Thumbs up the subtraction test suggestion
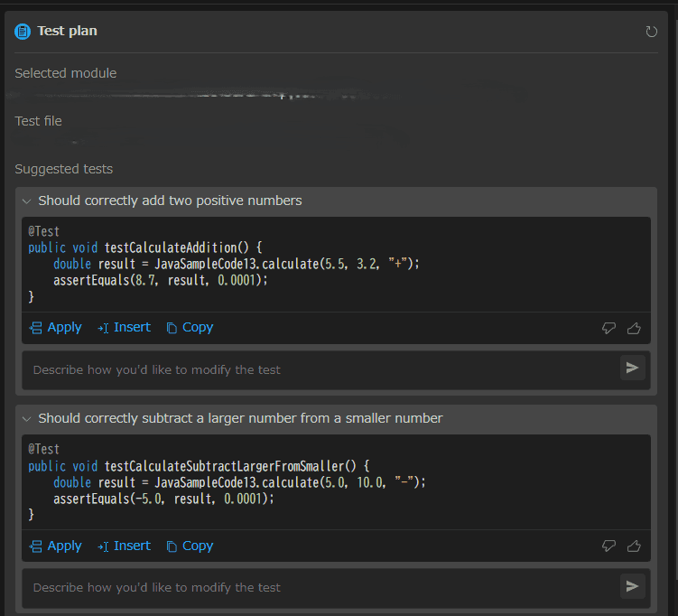Screen dimensions: 678x616 (x=634, y=546)
